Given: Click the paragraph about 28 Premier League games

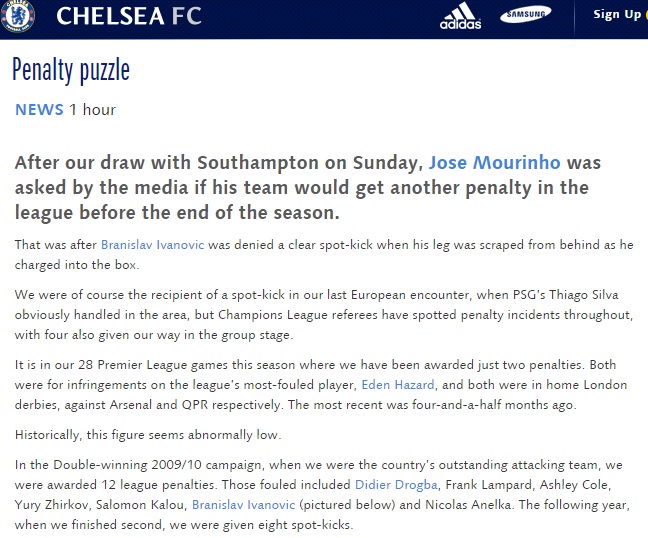Looking at the screenshot, I should tap(321, 385).
